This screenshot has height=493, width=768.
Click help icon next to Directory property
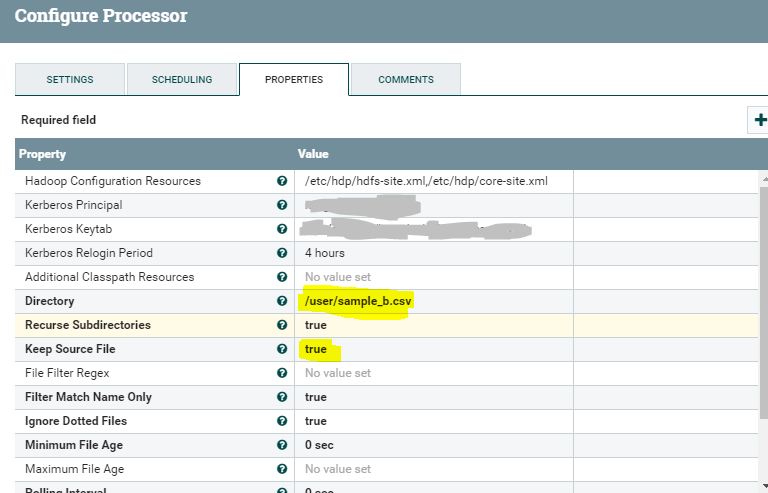coord(282,302)
